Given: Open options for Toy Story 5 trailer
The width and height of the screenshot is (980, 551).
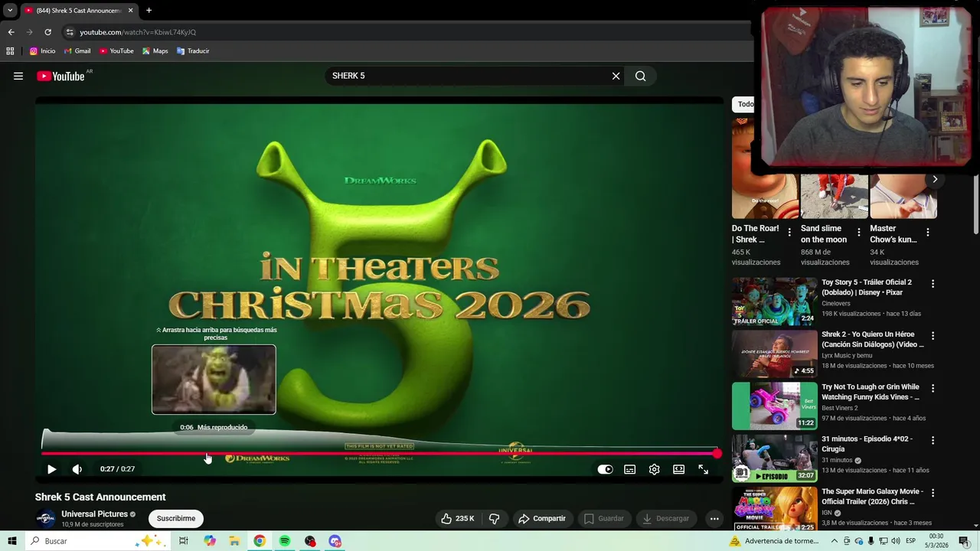Looking at the screenshot, I should 933,284.
